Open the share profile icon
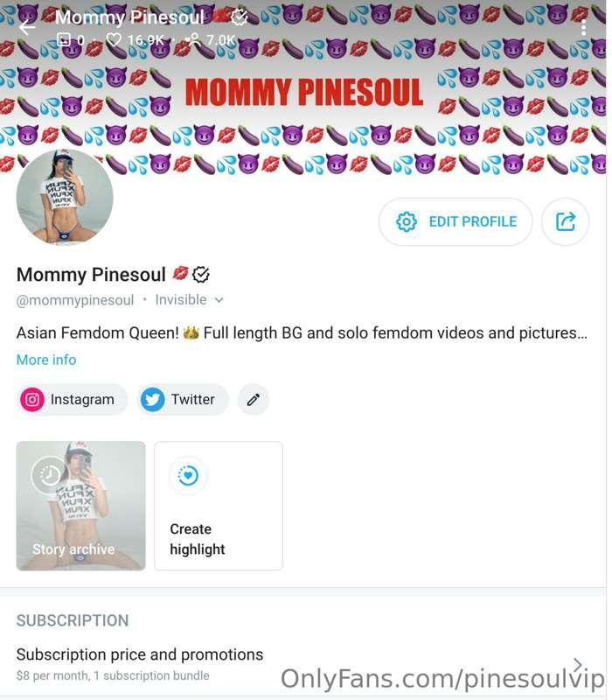Viewport: 612px width, 700px height. (566, 221)
